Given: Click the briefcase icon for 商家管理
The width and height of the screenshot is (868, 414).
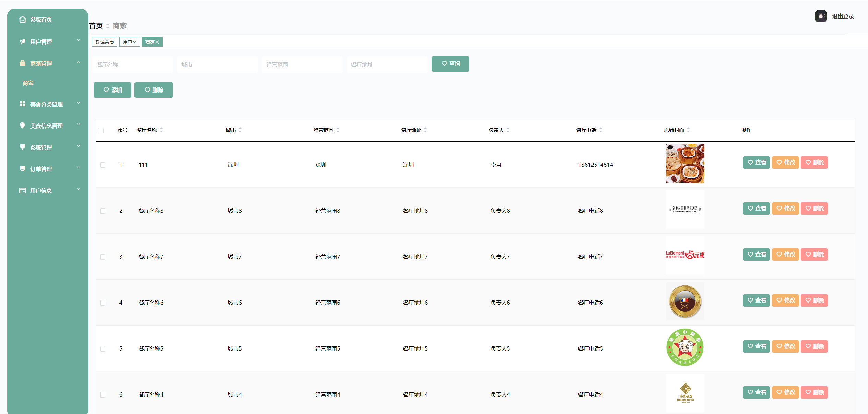Looking at the screenshot, I should [22, 63].
